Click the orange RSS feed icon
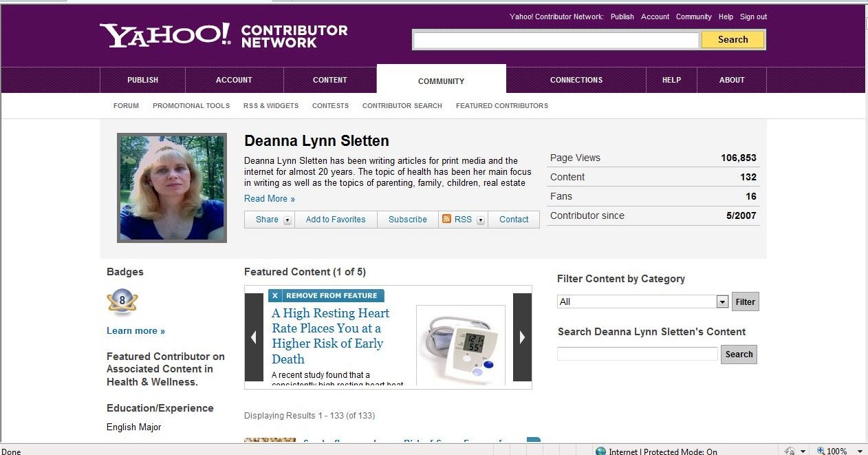This screenshot has height=455, width=868. pyautogui.click(x=446, y=219)
